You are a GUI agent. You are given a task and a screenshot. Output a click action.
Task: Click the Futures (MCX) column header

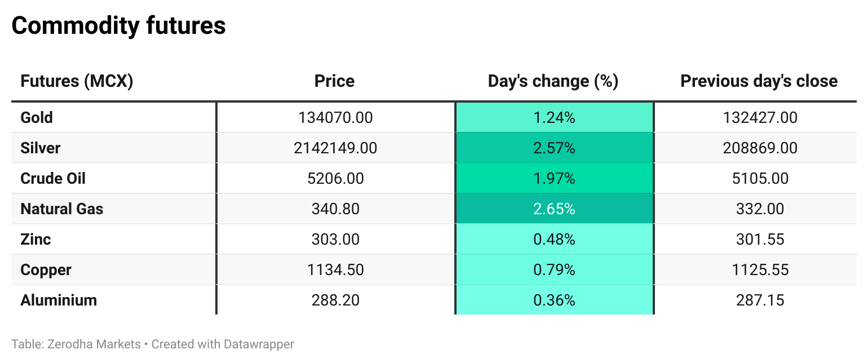(x=77, y=81)
